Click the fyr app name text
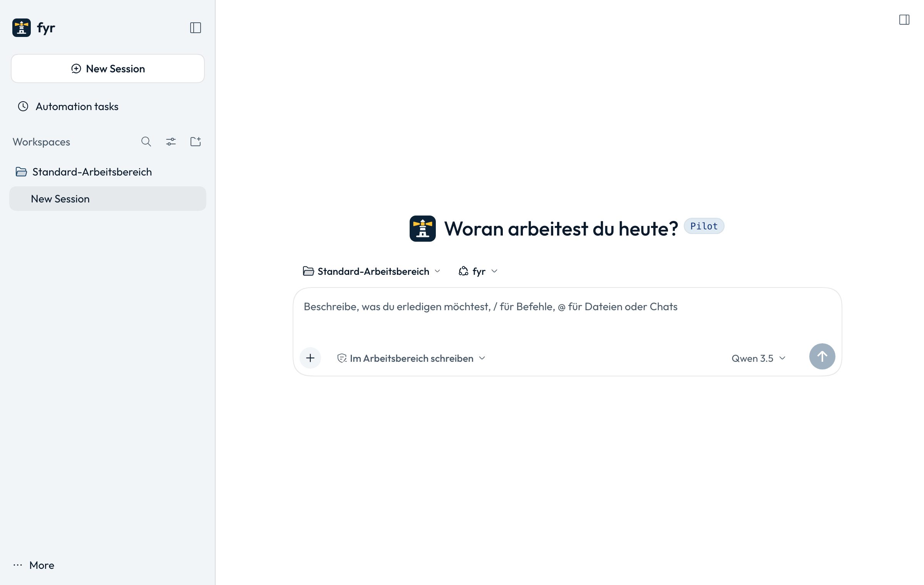This screenshot has width=924, height=585. click(x=46, y=28)
